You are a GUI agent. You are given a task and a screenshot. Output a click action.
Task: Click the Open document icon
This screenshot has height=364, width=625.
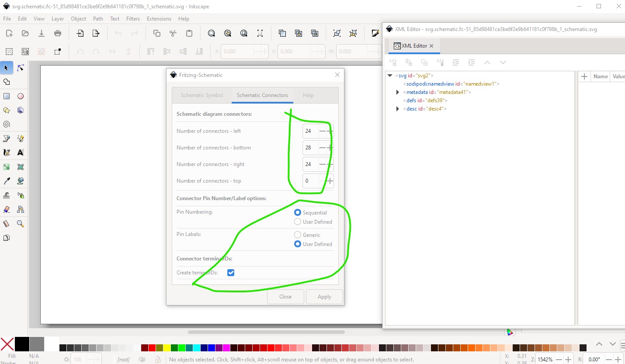[25, 33]
